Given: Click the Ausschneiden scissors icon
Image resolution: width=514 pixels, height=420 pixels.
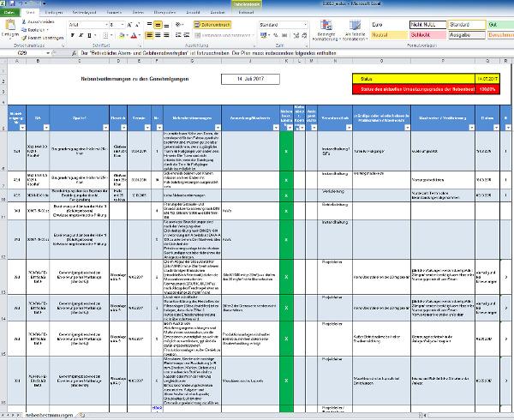Looking at the screenshot, I should [24, 22].
